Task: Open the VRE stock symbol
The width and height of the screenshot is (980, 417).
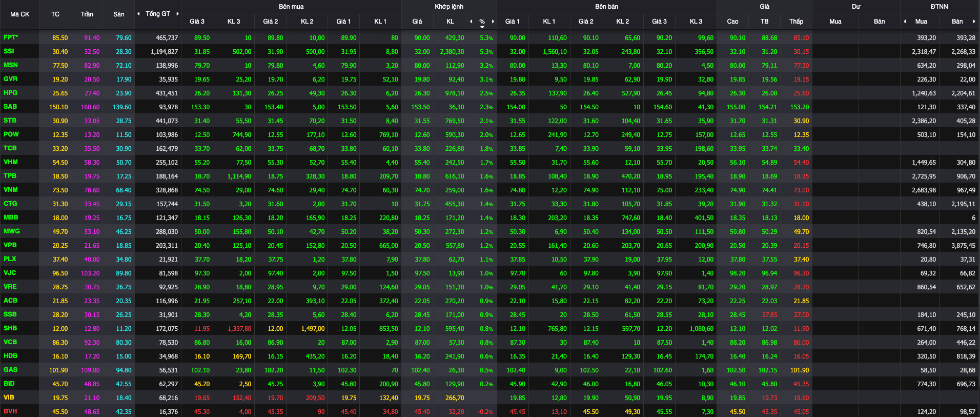Action: click(x=10, y=287)
